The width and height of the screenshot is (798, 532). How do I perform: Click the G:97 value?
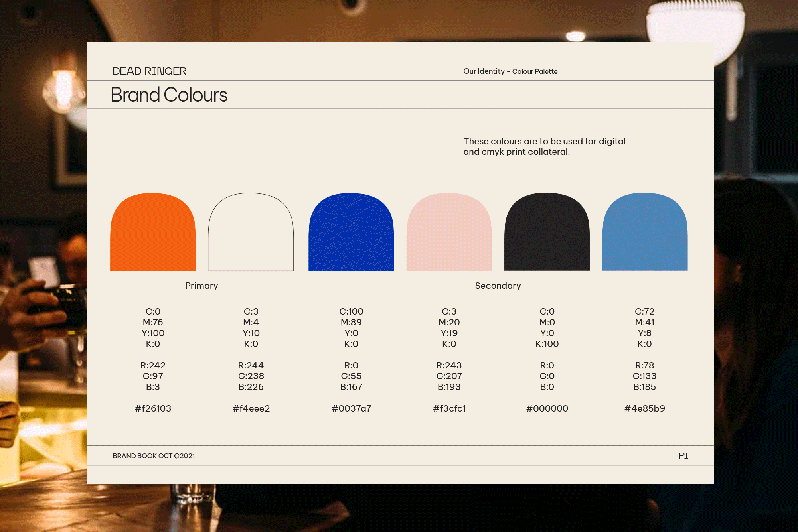click(x=153, y=376)
